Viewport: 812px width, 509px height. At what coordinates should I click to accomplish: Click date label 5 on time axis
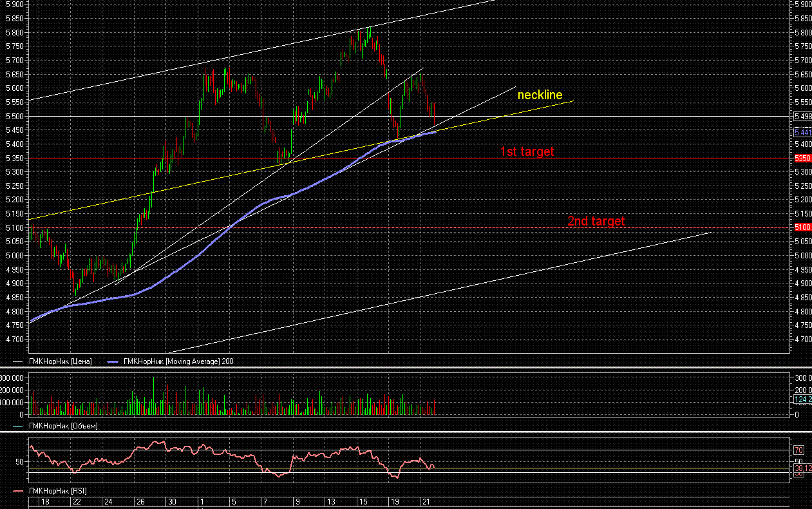pos(234,501)
